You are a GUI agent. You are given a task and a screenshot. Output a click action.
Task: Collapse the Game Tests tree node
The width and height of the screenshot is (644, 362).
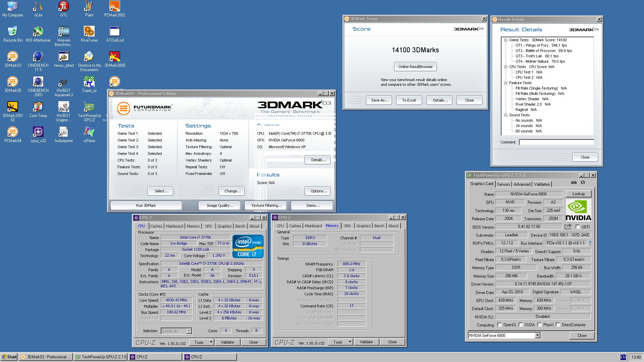coord(505,40)
